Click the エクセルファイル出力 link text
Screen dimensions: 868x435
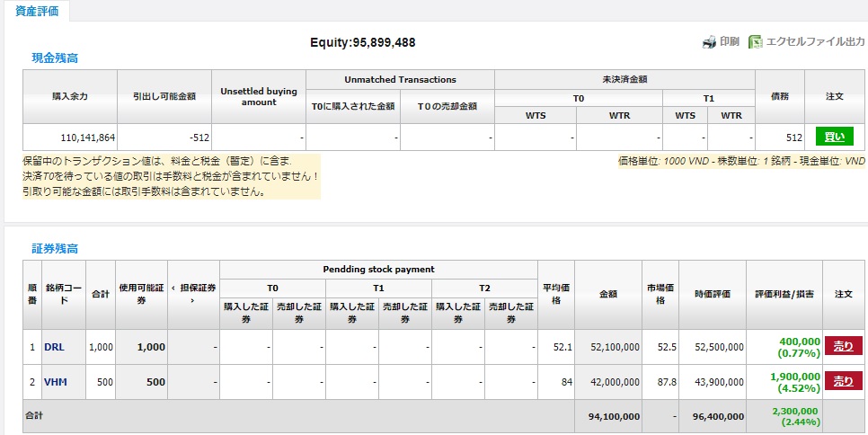[815, 42]
